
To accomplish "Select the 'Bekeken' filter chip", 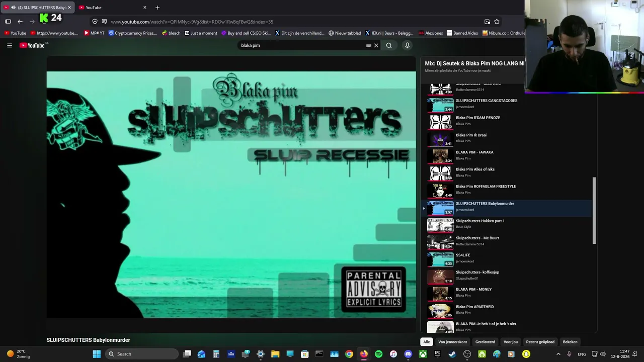I will pos(570,342).
